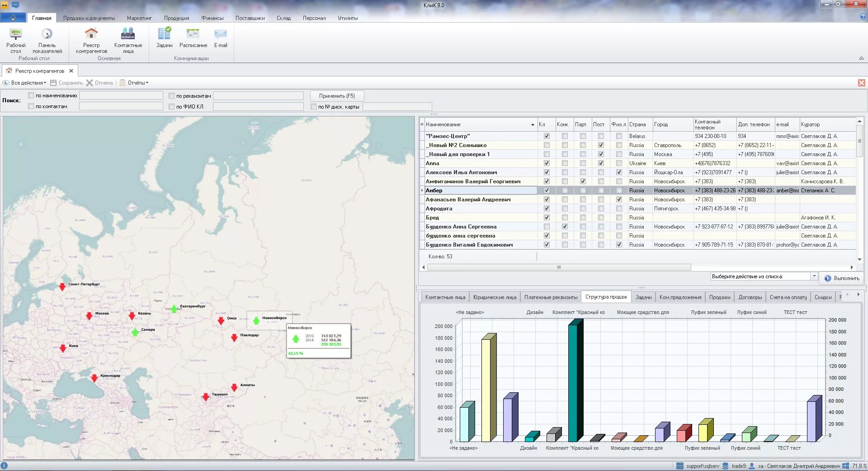Collapse the ribbon with the small arrow
Image resolution: width=868 pixels, height=471 pixels.
861,58
